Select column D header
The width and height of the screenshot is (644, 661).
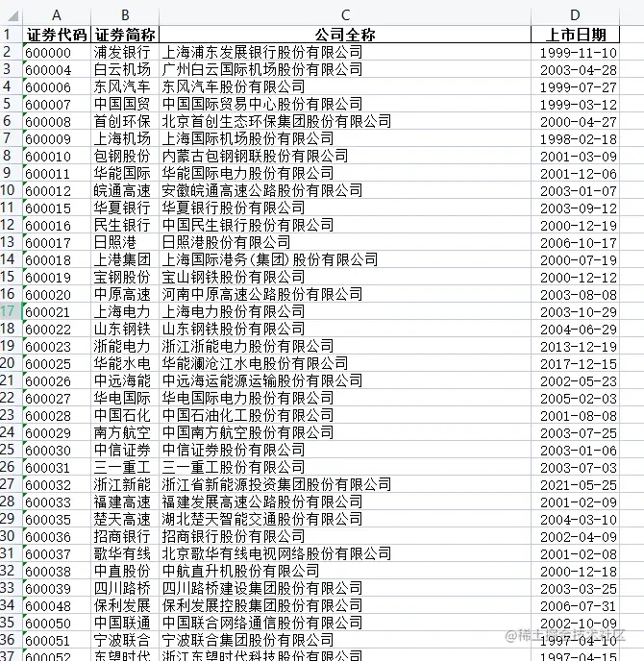[x=575, y=15]
